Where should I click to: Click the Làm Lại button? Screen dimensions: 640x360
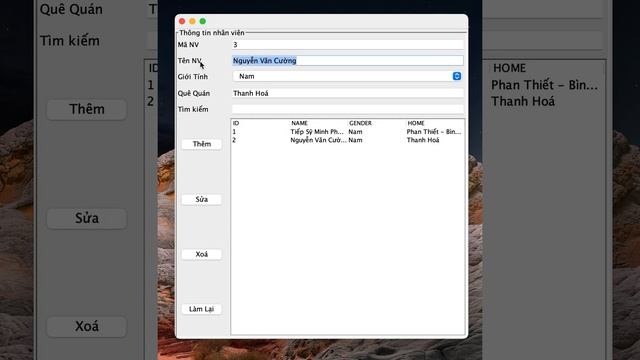tap(202, 309)
